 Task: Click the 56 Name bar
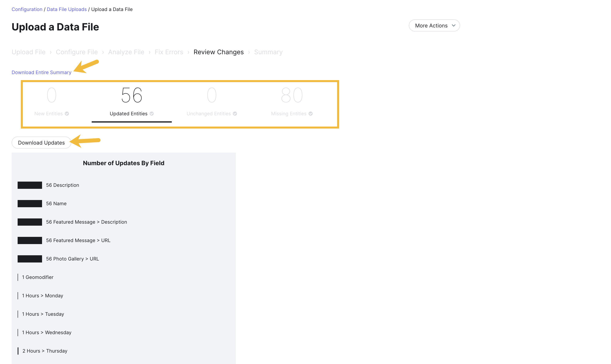tap(30, 204)
